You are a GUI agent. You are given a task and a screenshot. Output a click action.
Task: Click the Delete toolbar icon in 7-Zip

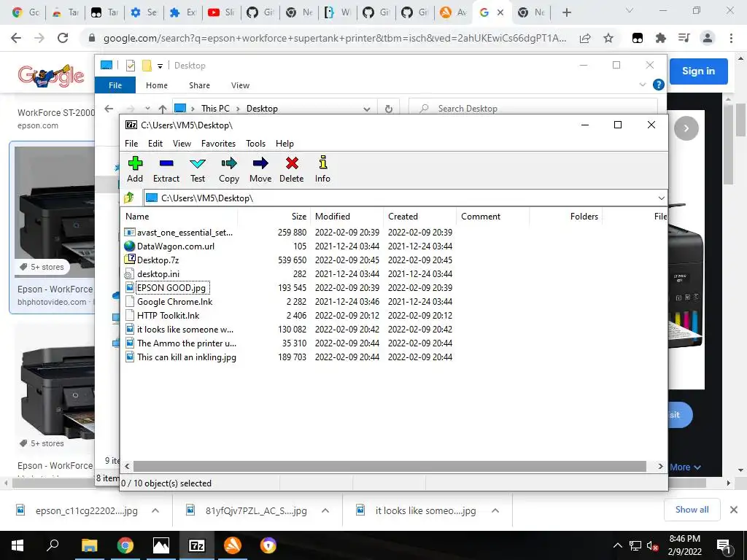(292, 169)
